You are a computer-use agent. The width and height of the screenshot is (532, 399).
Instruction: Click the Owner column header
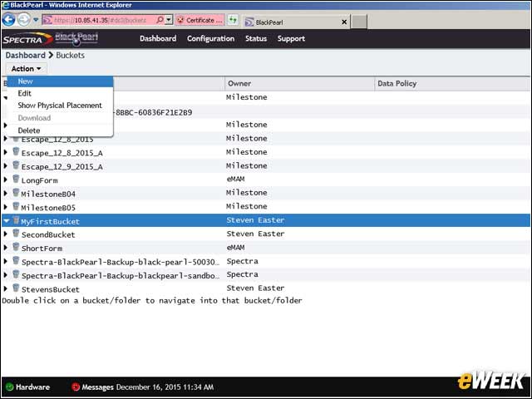(x=299, y=83)
